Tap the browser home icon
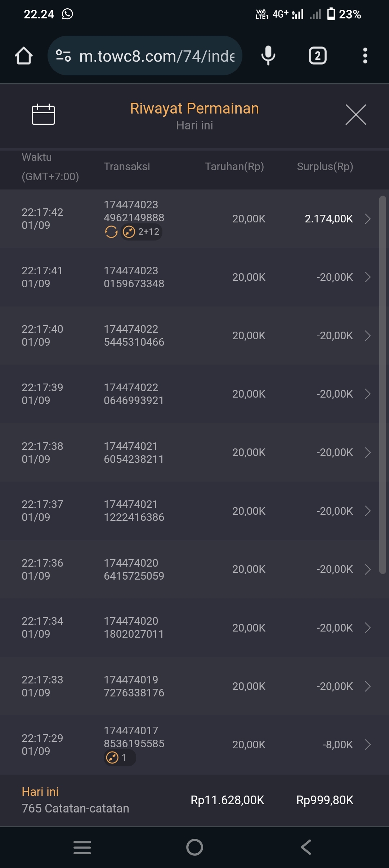The image size is (389, 868). (24, 56)
